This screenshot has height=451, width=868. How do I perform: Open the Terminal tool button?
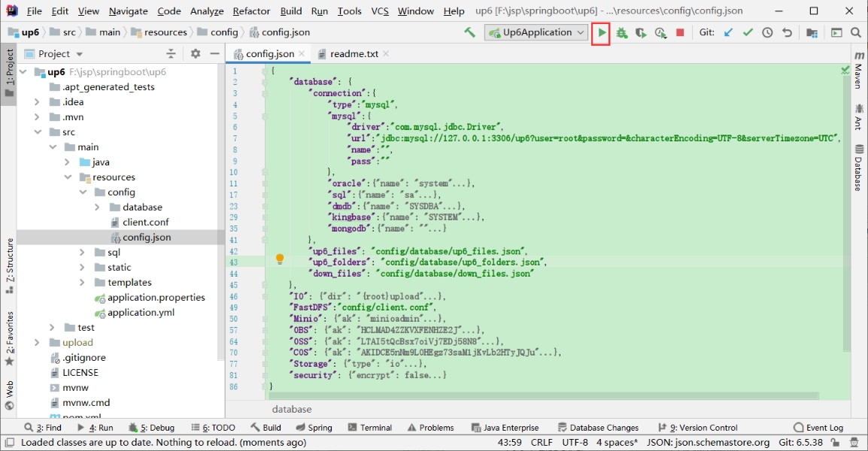click(x=369, y=428)
